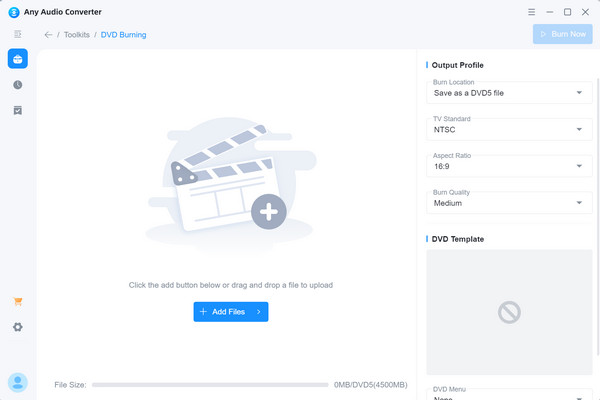Open the shopping cart purchase icon
600x400 pixels.
click(x=18, y=302)
